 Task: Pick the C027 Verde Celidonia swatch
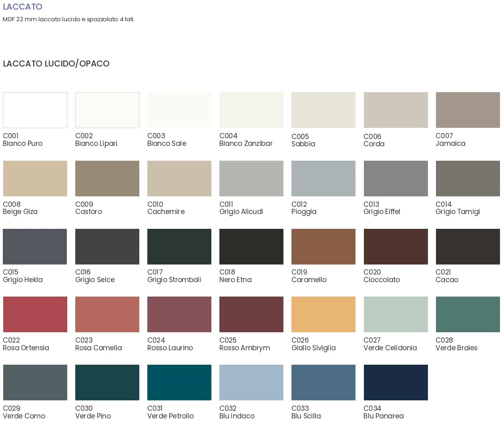click(x=396, y=314)
